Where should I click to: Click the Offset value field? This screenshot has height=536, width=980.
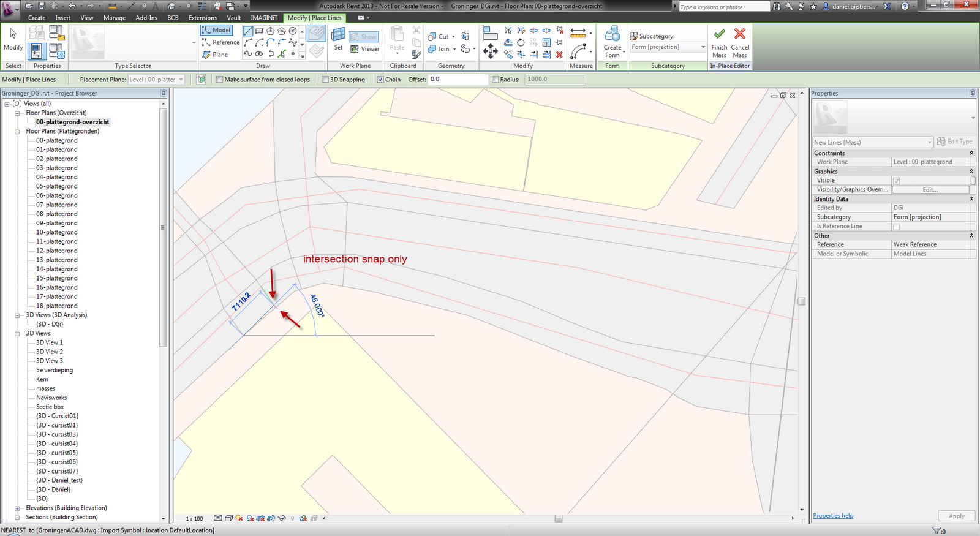point(458,80)
